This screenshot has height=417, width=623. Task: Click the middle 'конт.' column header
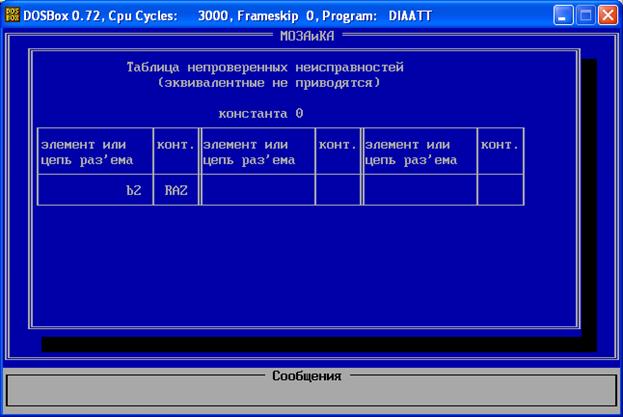(338, 145)
